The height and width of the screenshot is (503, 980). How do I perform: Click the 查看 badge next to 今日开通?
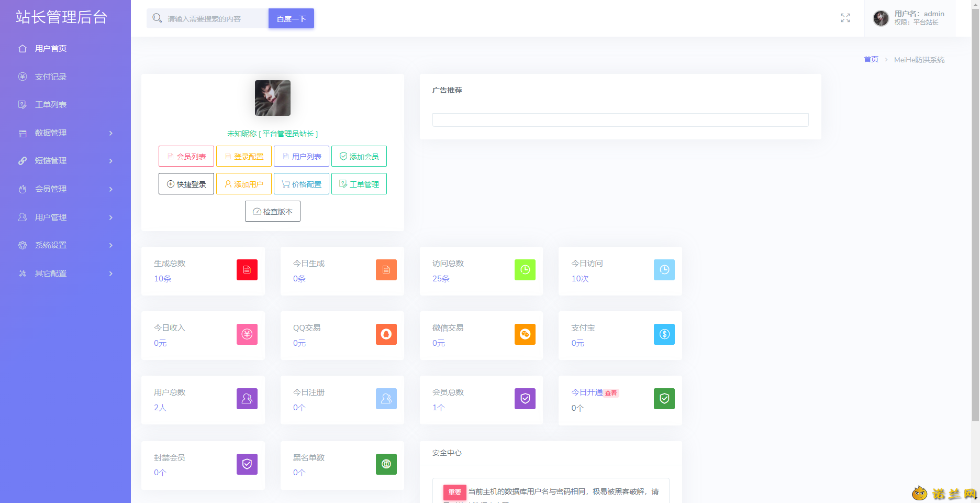tap(611, 393)
